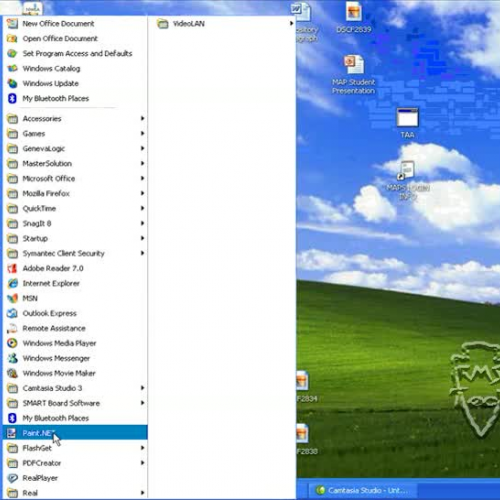Viewport: 500px width, 500px height.
Task: Expand the Microsoft Office submenu arrow
Action: [x=142, y=178]
